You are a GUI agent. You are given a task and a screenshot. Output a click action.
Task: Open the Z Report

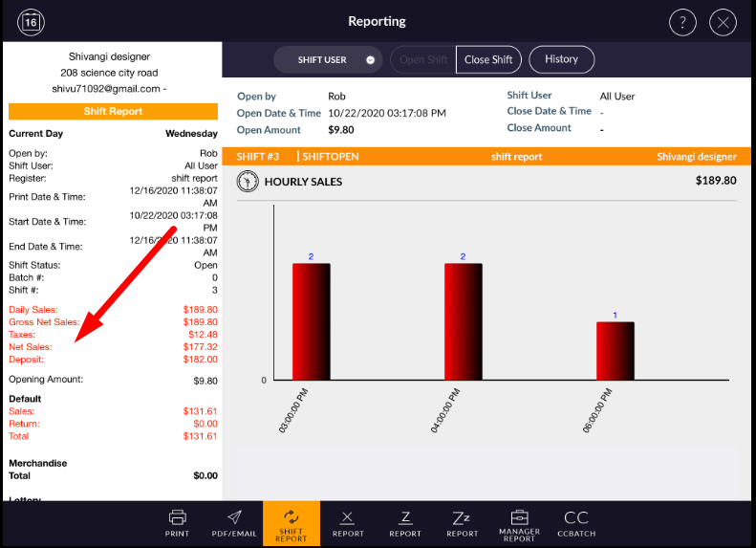click(x=405, y=522)
